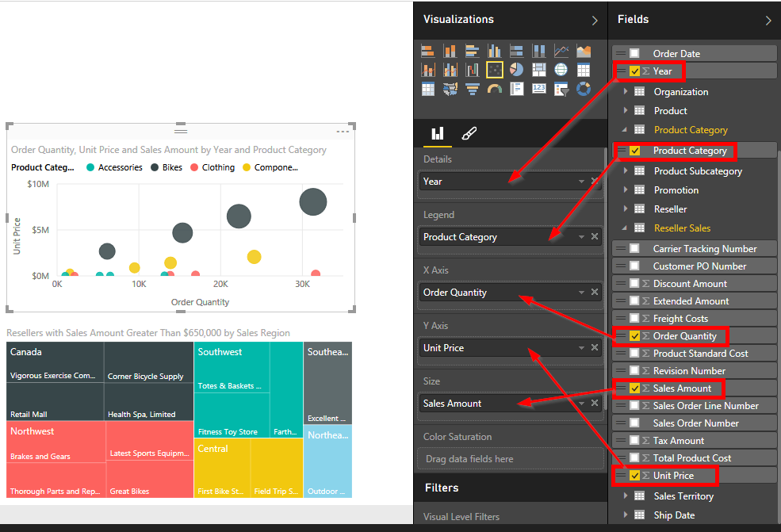This screenshot has width=781, height=532.
Task: Collapse the Reseller Sales table
Action: pyautogui.click(x=625, y=228)
